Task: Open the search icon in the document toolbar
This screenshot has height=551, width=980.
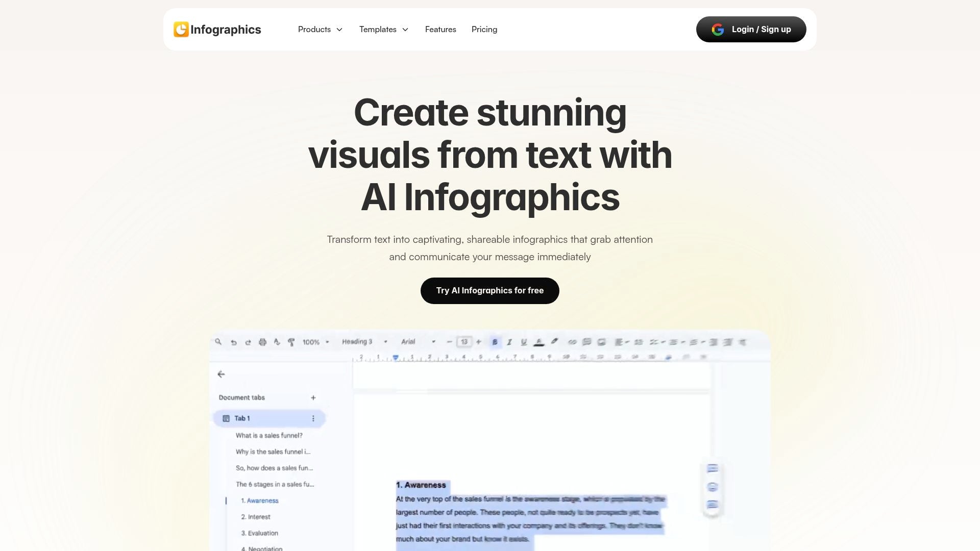Action: [x=218, y=342]
